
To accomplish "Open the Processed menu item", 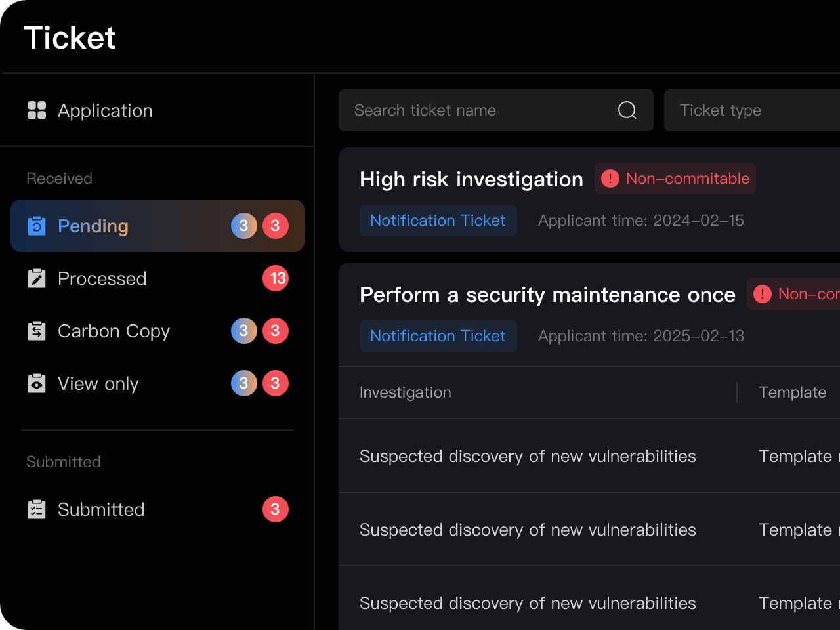I will [102, 278].
